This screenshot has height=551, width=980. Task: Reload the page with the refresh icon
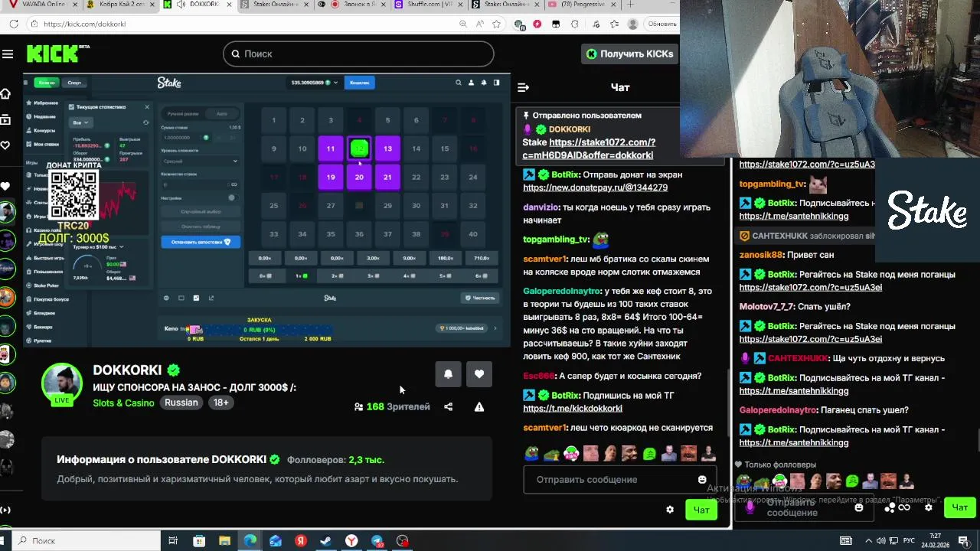[x=14, y=24]
